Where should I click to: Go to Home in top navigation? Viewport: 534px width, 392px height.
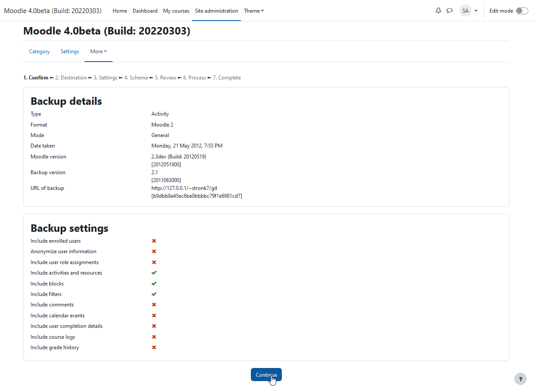[x=120, y=11]
